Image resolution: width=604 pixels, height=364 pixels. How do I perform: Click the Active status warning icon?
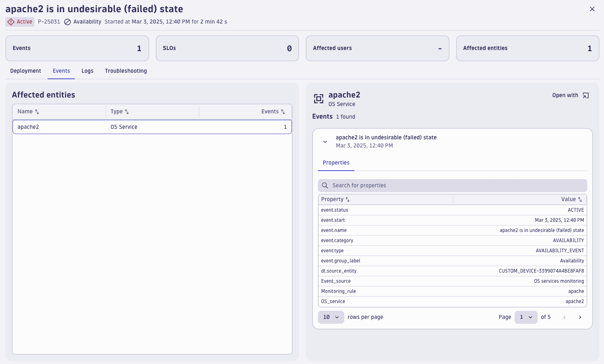click(11, 22)
